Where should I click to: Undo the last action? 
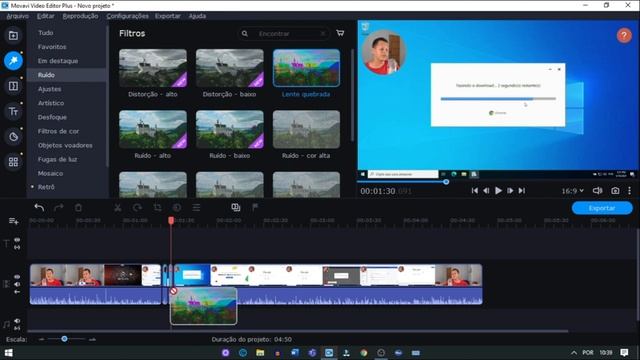(x=39, y=208)
